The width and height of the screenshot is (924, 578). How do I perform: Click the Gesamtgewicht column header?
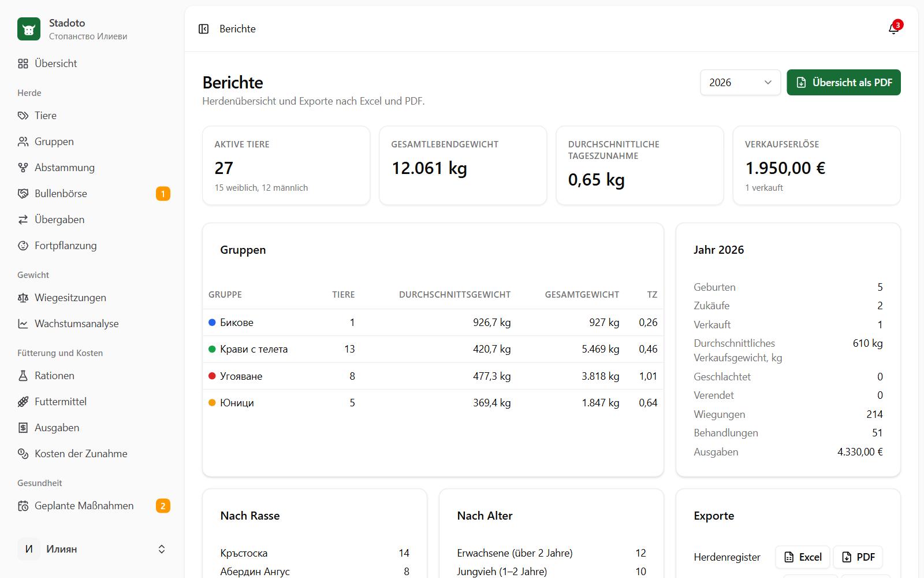tap(582, 295)
